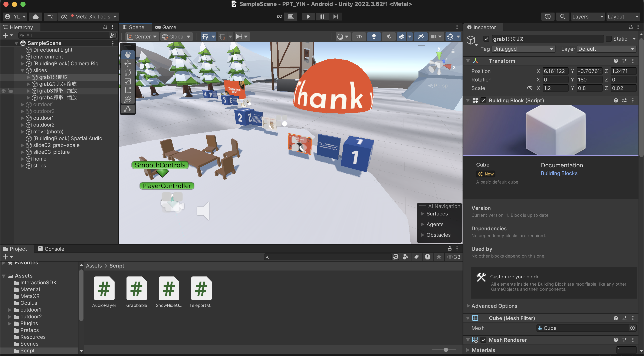Open the Undo History icon
The height and width of the screenshot is (356, 644).
(x=548, y=16)
